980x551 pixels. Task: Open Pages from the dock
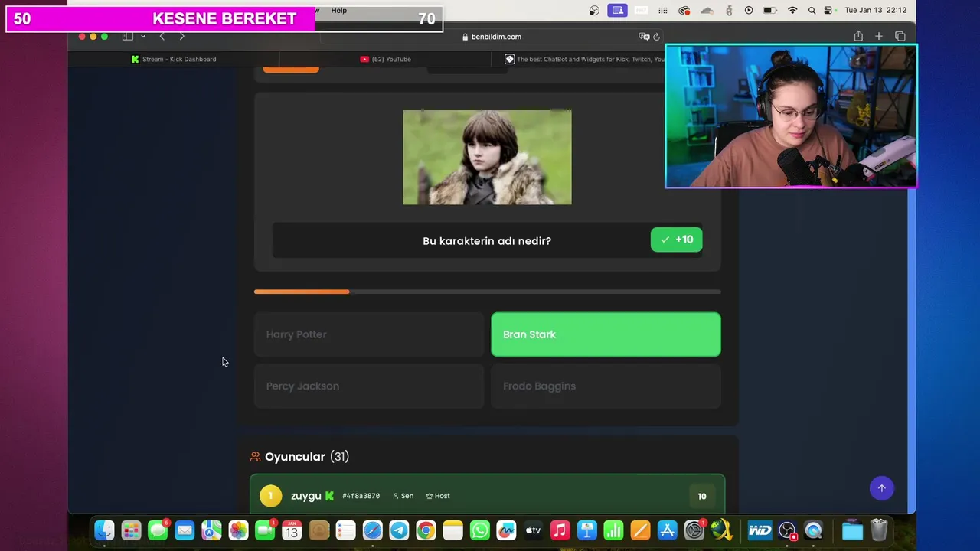(x=640, y=530)
